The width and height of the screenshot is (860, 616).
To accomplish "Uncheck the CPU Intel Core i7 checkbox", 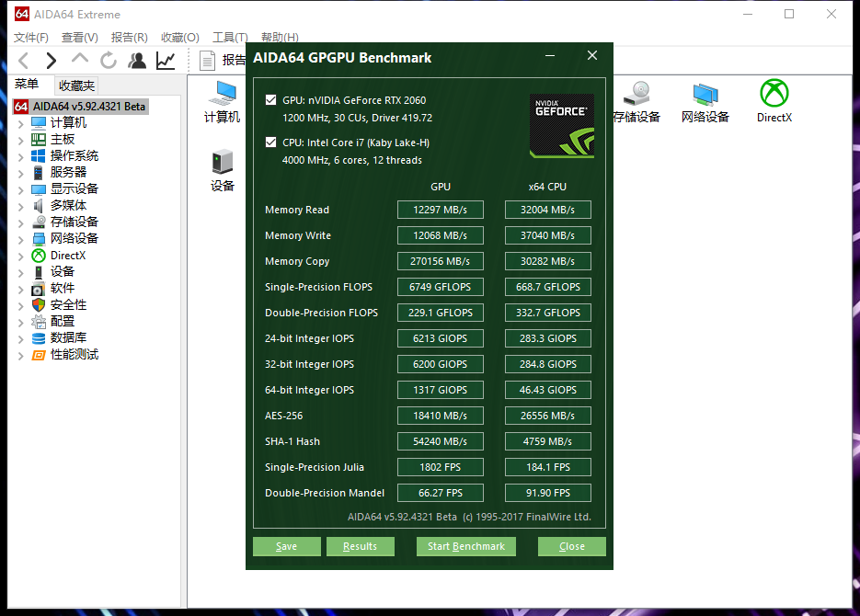I will tap(271, 143).
